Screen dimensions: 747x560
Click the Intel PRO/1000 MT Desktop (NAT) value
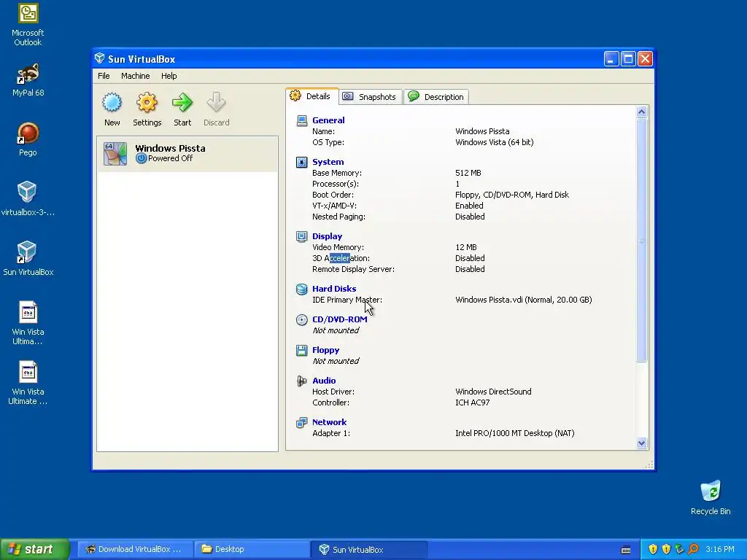pos(515,433)
